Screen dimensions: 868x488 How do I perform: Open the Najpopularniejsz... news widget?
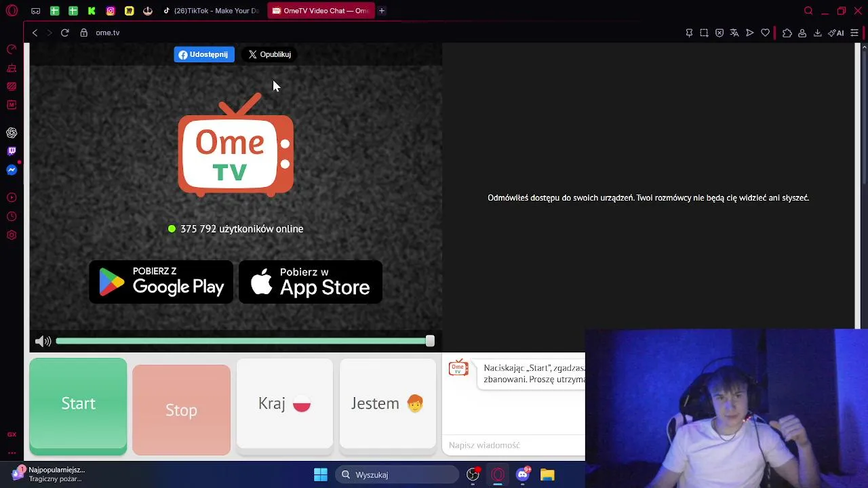49,474
